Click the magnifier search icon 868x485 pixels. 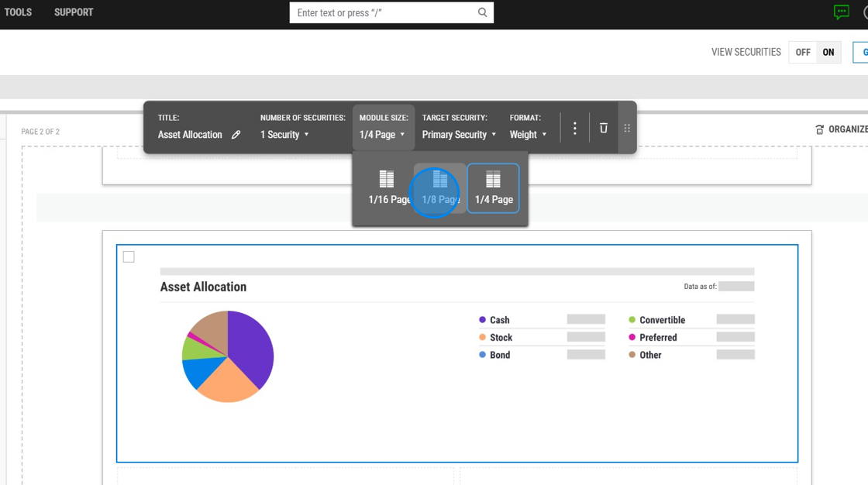[483, 12]
